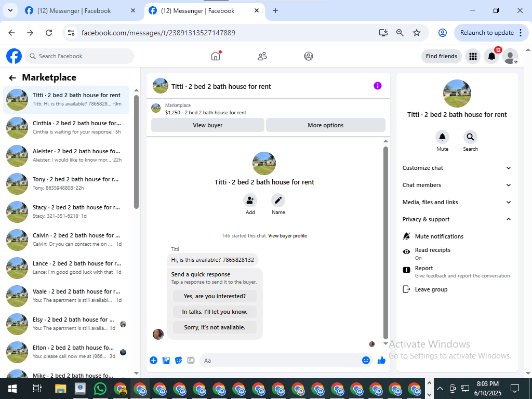Open Vaale's conversation in the list
Image resolution: width=532 pixels, height=399 pixels.
[66, 296]
